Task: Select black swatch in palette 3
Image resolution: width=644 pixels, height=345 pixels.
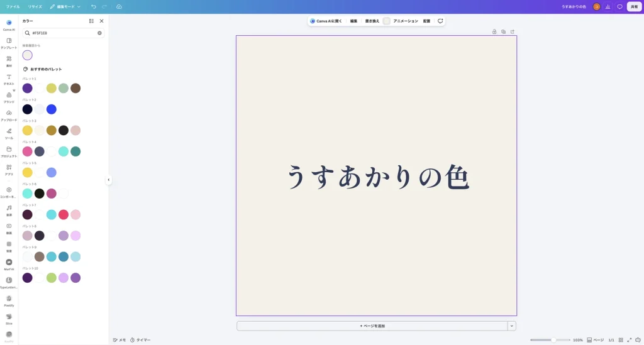Action: [x=64, y=131]
